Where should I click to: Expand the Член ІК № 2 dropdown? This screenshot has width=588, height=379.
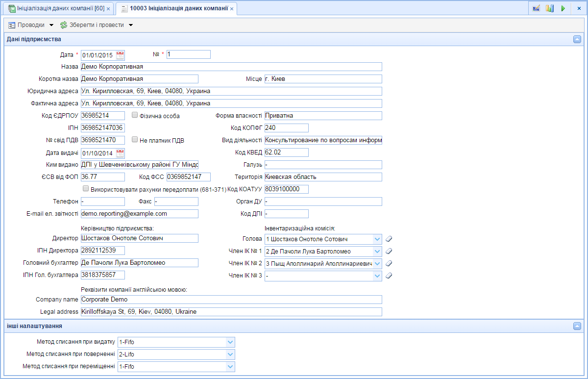377,263
